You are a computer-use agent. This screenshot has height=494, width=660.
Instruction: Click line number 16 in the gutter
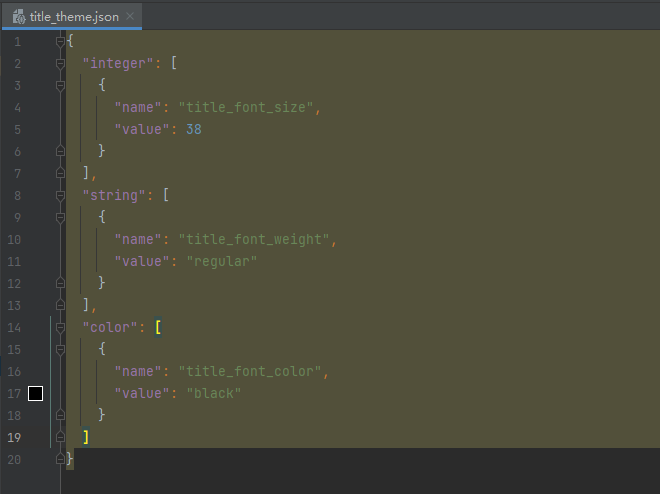pos(14,372)
